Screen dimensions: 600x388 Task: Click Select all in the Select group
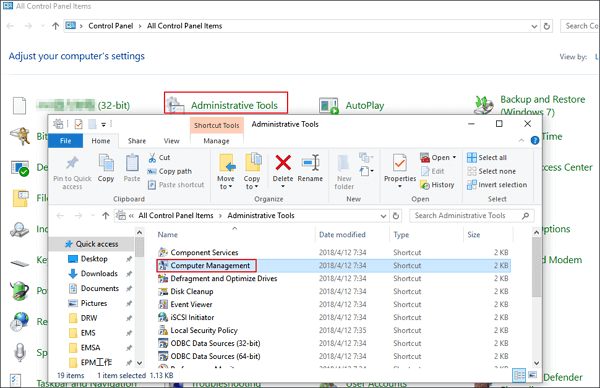(487, 158)
